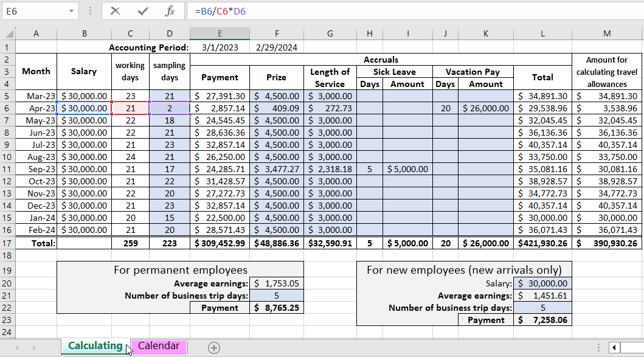Click the next sheet navigation arrow

34,347
